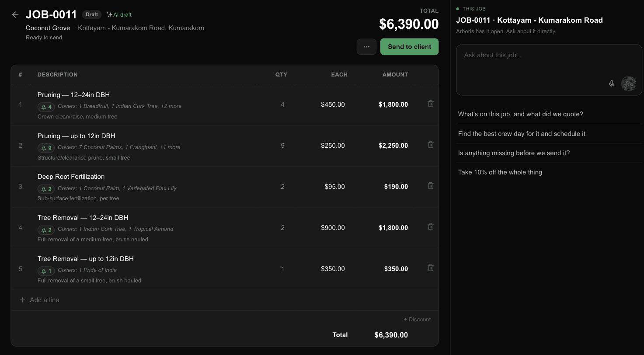Viewport: 644px width, 355px height.
Task: Click the Ready to send status text
Action: pos(44,38)
